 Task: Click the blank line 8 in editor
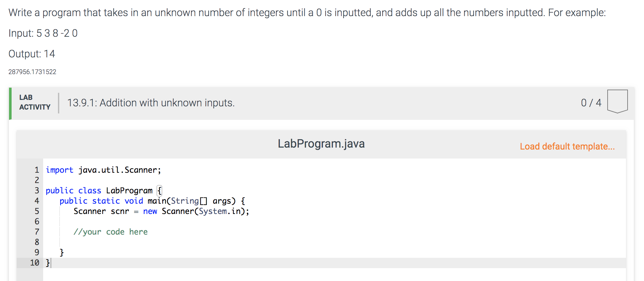pos(193,242)
